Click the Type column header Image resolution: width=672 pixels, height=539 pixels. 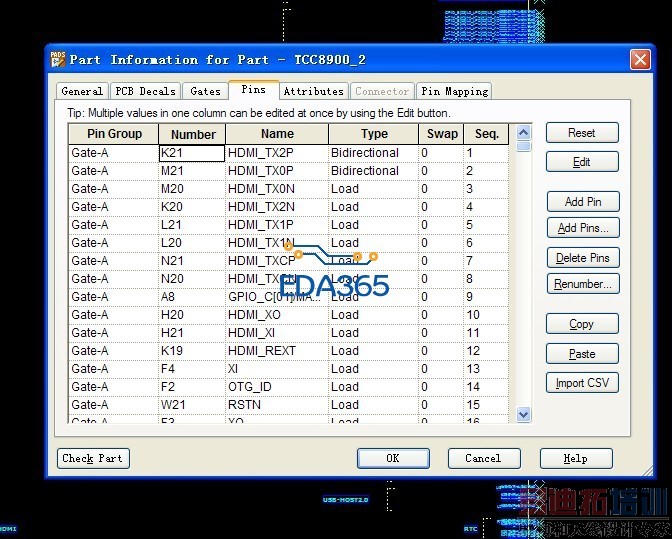pyautogui.click(x=374, y=134)
